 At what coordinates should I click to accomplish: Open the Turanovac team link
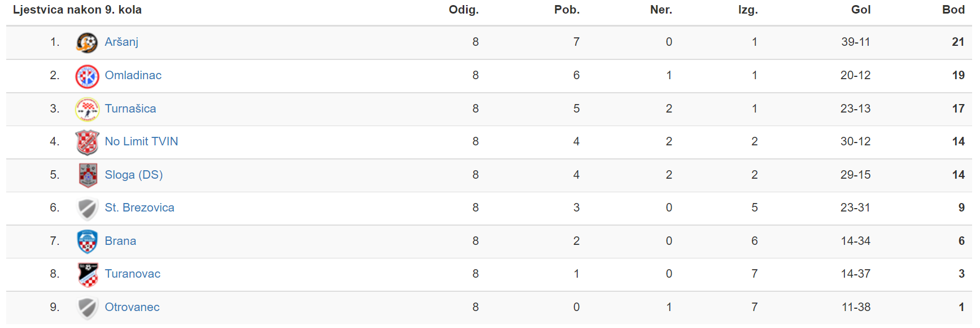(x=133, y=274)
